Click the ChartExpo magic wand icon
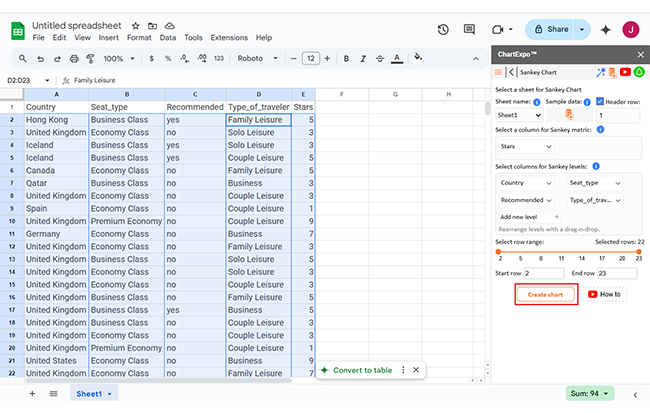 tap(600, 72)
